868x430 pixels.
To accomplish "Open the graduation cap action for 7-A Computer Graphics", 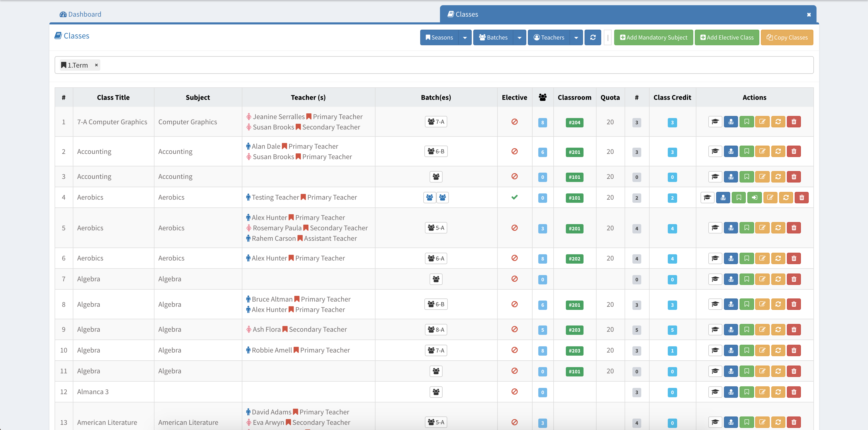I will 715,122.
